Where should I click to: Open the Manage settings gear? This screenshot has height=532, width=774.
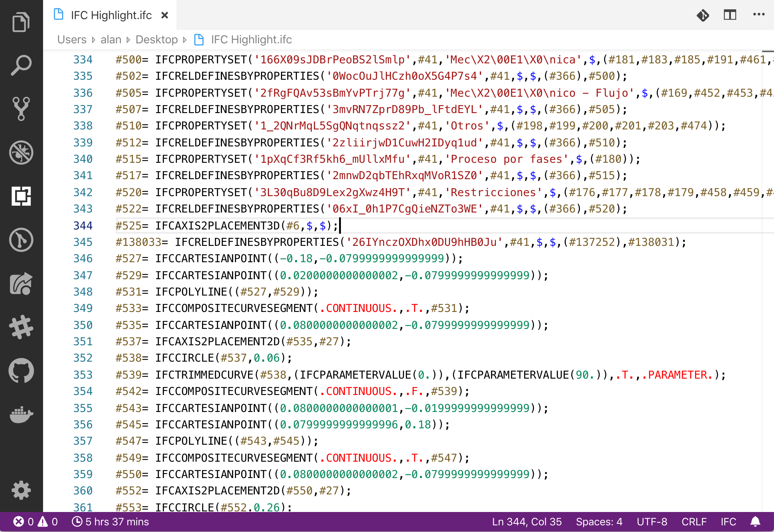click(21, 490)
